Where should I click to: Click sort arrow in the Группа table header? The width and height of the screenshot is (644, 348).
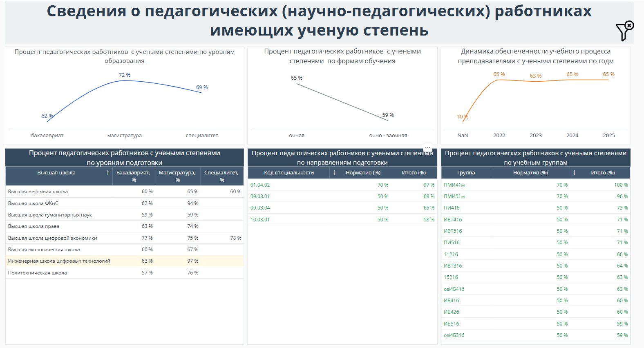574,173
